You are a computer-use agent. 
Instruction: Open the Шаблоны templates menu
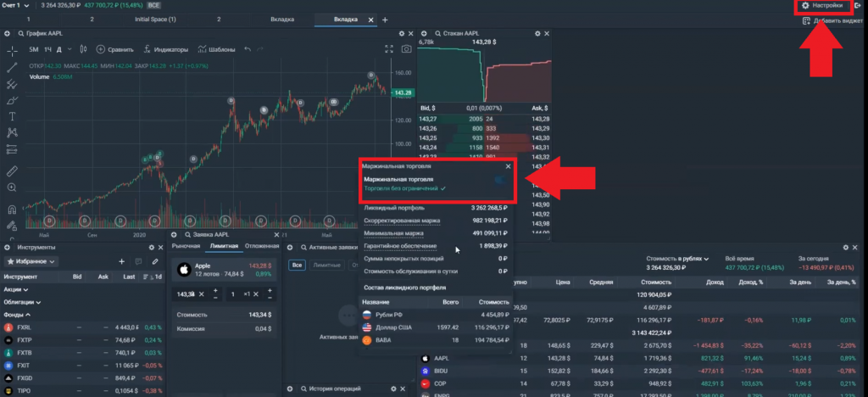216,49
